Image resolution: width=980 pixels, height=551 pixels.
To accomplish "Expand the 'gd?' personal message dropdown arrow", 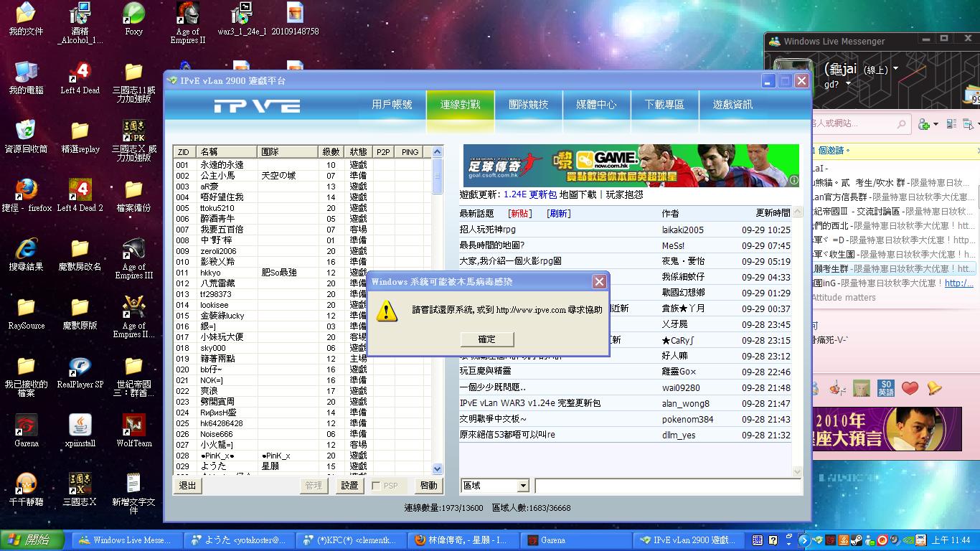I will point(848,84).
